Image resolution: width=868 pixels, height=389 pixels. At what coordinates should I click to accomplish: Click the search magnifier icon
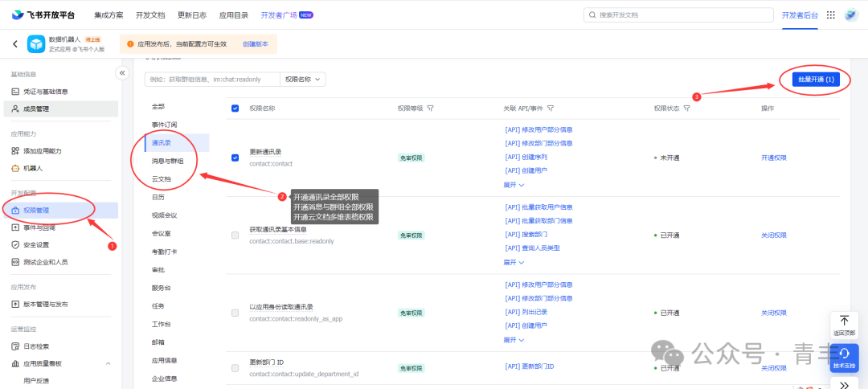[592, 15]
